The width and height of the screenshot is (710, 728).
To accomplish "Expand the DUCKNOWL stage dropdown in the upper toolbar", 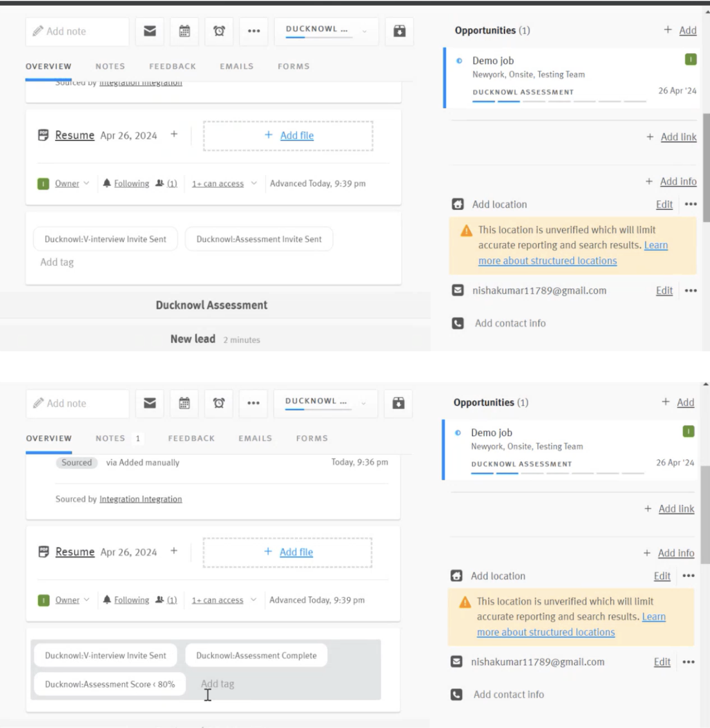I will pos(326,31).
